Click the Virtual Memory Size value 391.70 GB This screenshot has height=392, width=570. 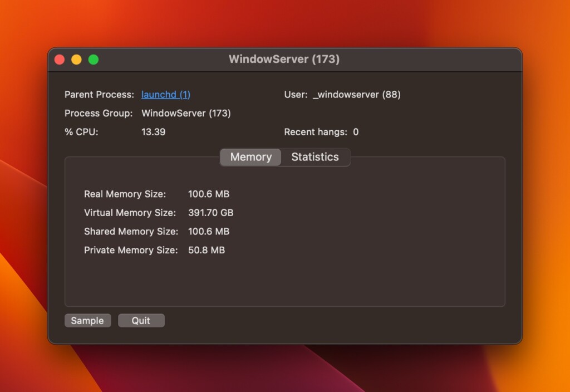pos(210,213)
